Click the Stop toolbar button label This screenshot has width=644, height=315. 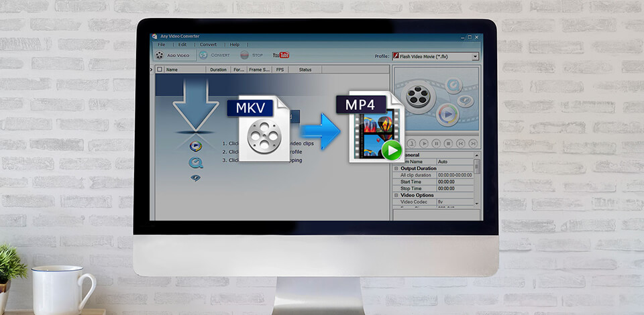click(x=258, y=55)
